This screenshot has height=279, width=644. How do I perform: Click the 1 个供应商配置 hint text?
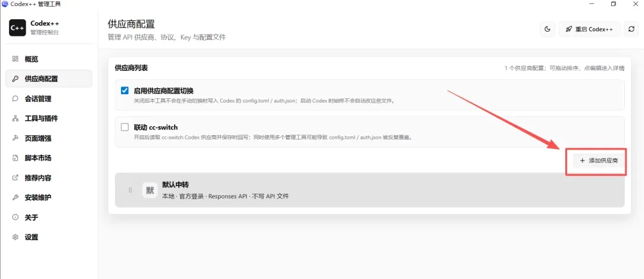coord(564,68)
